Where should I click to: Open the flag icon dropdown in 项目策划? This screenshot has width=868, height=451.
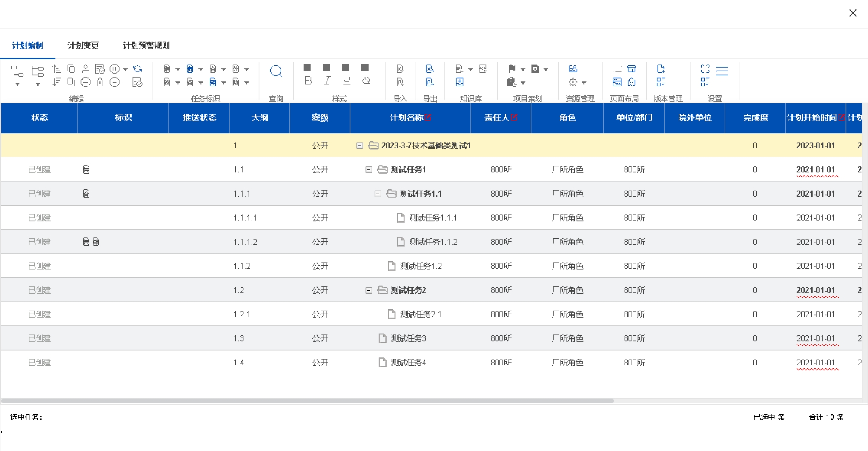pyautogui.click(x=523, y=69)
